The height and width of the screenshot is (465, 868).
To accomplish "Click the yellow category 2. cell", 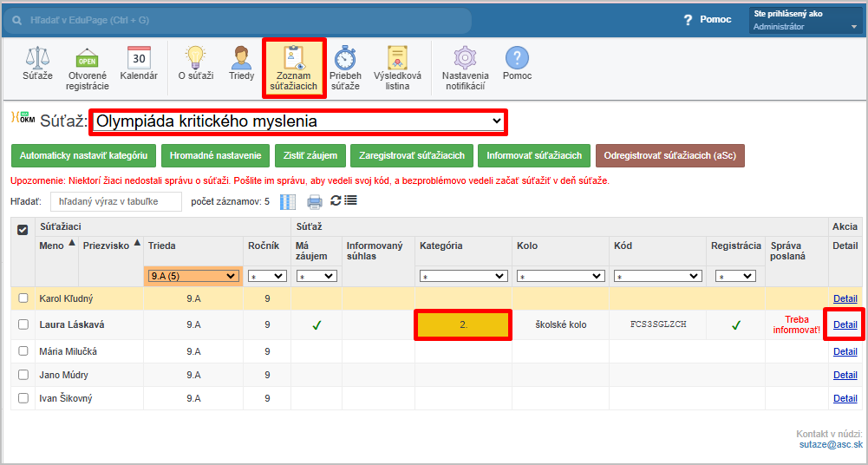I will pyautogui.click(x=463, y=325).
